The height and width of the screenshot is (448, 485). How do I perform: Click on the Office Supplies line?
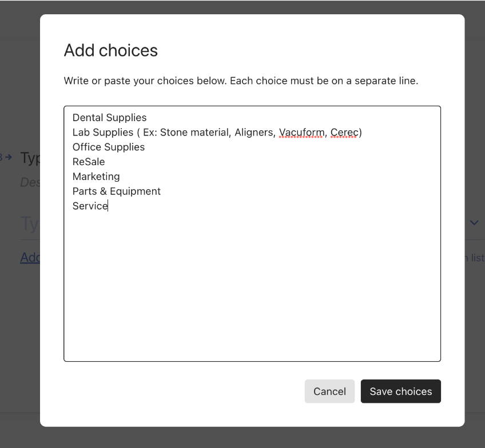[109, 147]
